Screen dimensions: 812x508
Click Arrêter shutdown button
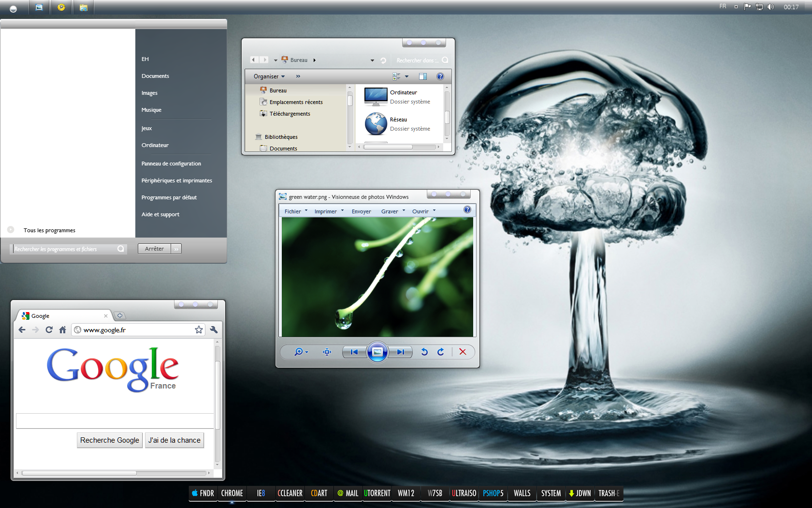pyautogui.click(x=154, y=249)
